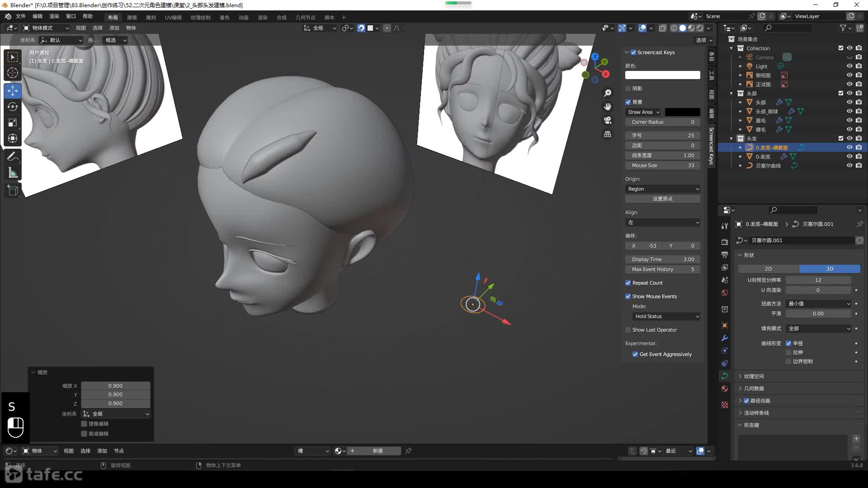Select the 3D shape button
Image resolution: width=868 pixels, height=488 pixels.
tap(830, 269)
